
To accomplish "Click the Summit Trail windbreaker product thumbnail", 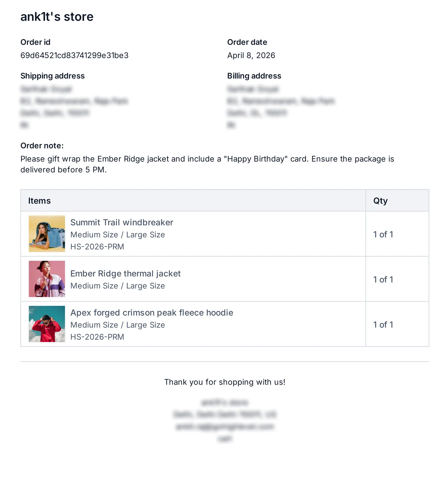I will click(47, 234).
